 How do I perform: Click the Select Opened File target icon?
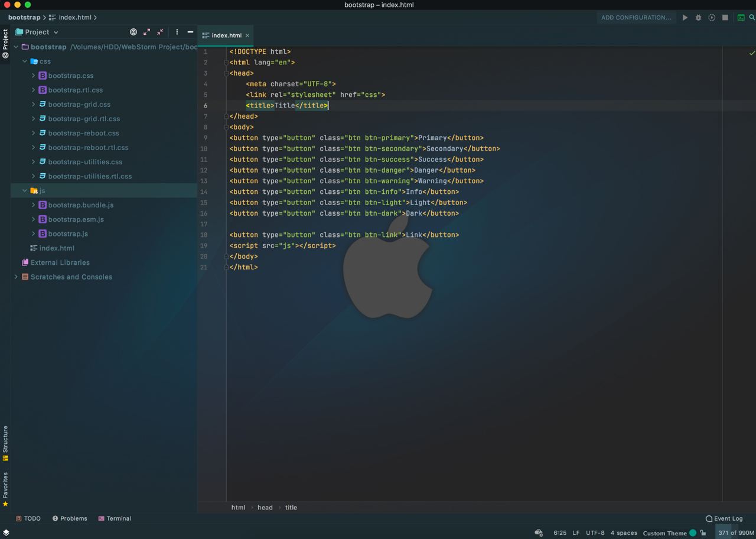tap(133, 32)
